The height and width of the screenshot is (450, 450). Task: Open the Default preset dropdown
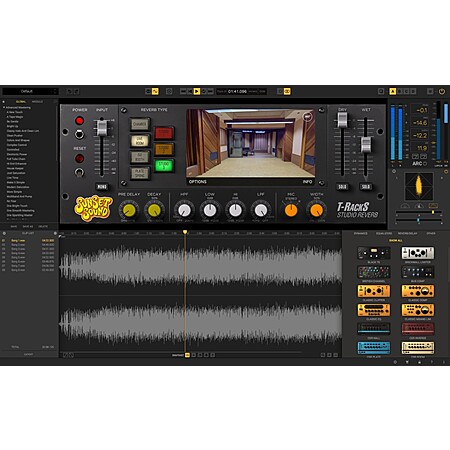(30, 91)
